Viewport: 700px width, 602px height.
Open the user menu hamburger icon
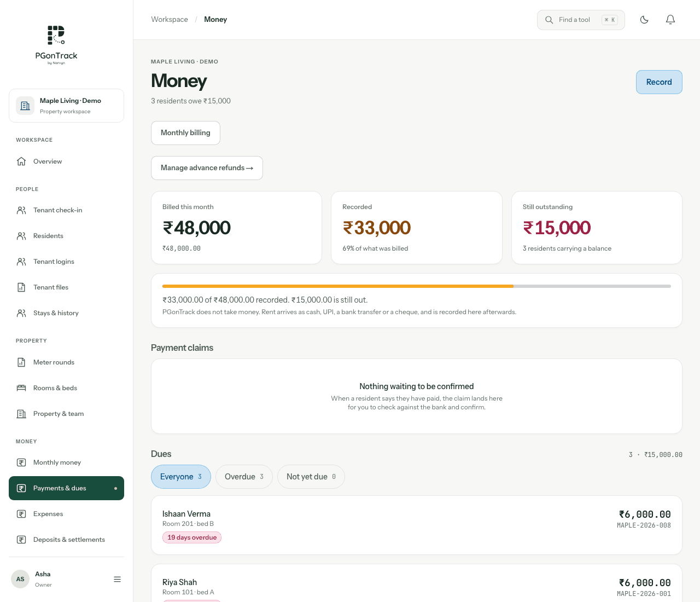tap(117, 579)
